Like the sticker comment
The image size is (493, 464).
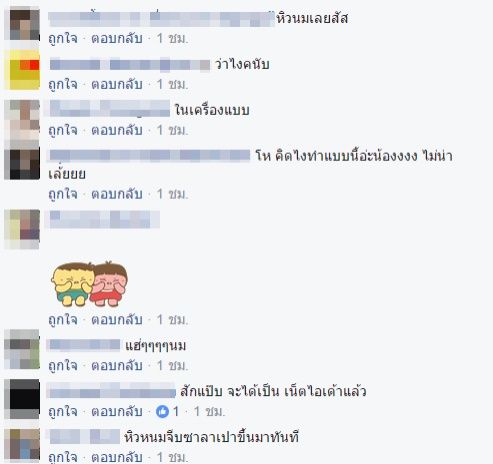tap(63, 320)
